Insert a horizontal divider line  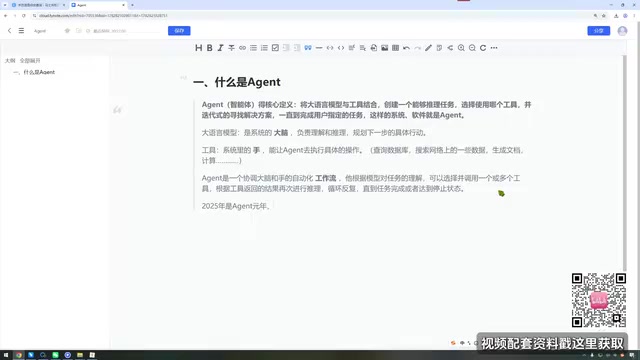(x=319, y=48)
